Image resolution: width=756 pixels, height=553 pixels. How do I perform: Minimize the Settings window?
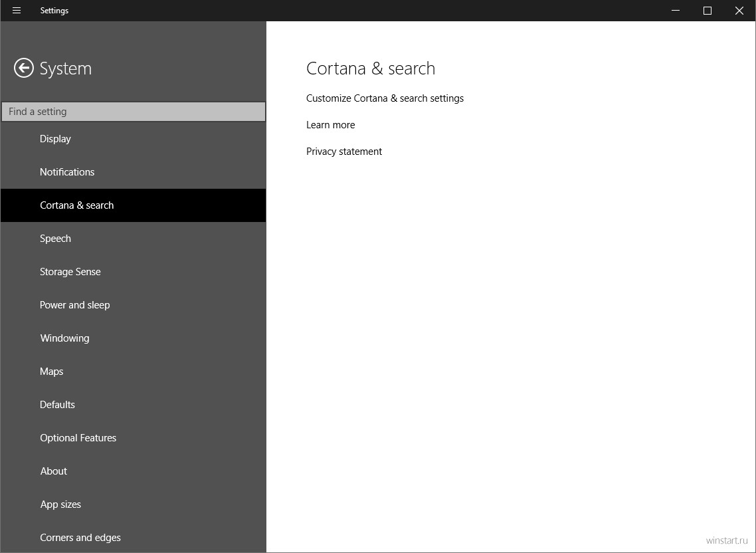point(676,10)
